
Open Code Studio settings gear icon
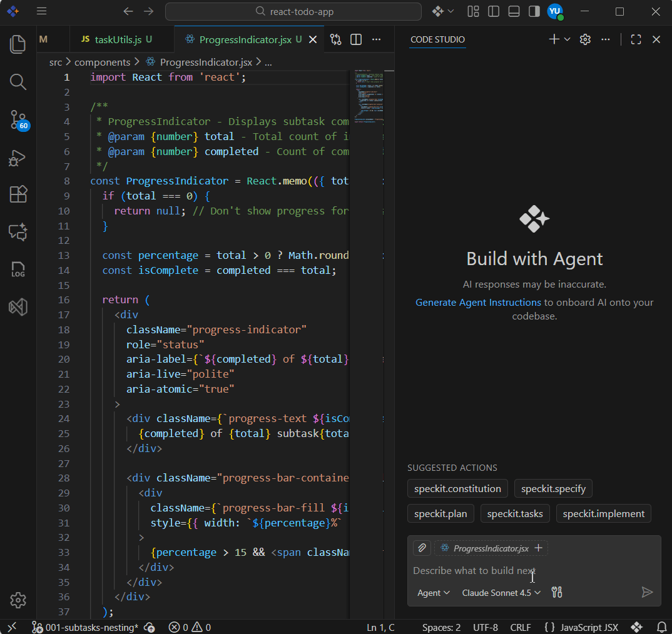pyautogui.click(x=584, y=39)
